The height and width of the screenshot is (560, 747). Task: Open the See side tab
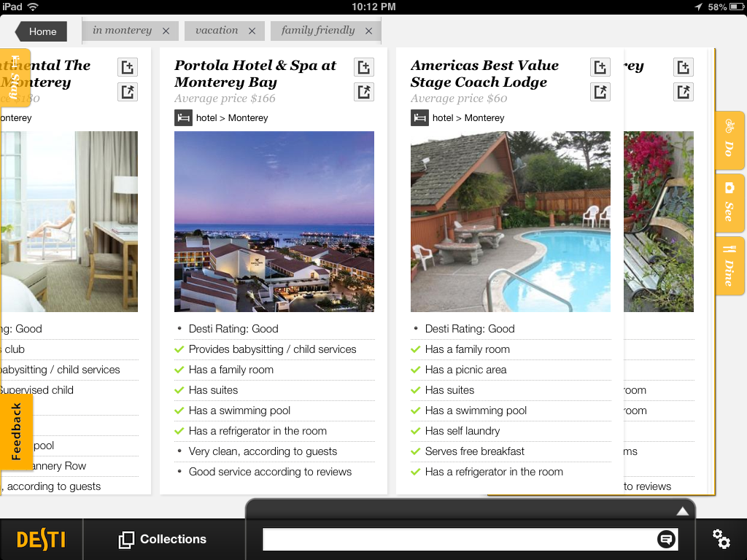[x=729, y=203]
